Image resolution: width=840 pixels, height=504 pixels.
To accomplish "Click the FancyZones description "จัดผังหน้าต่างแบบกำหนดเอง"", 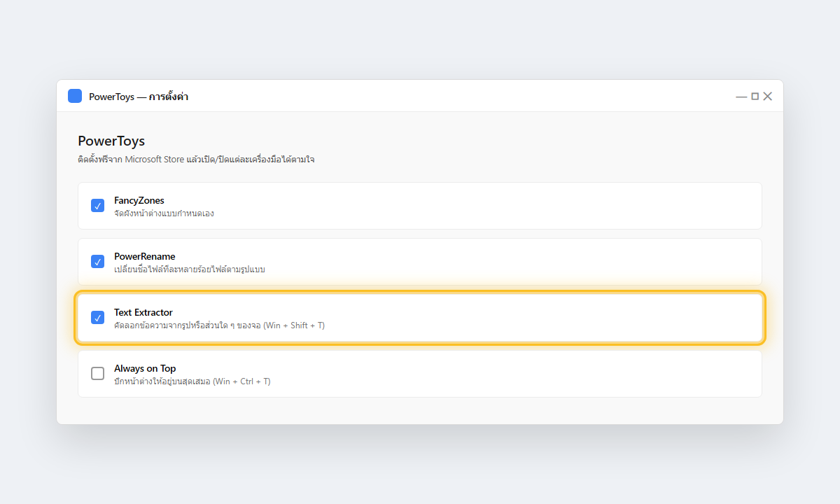I will click(x=164, y=213).
